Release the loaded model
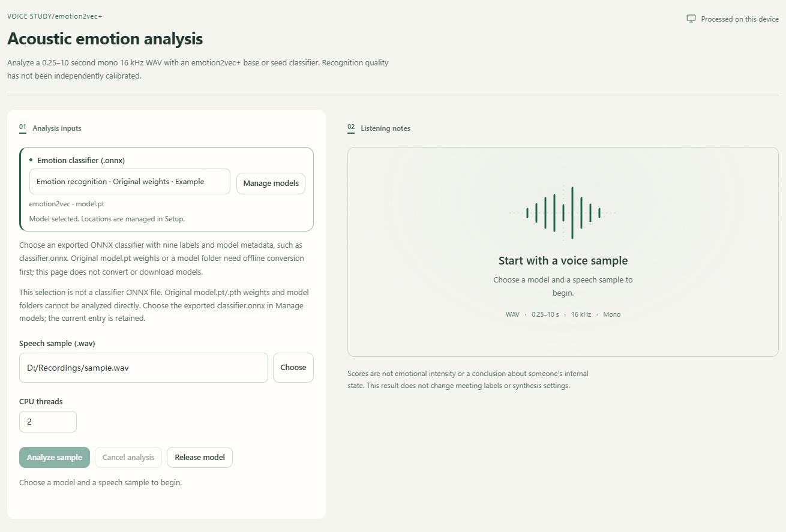The height and width of the screenshot is (532, 786). tap(200, 458)
